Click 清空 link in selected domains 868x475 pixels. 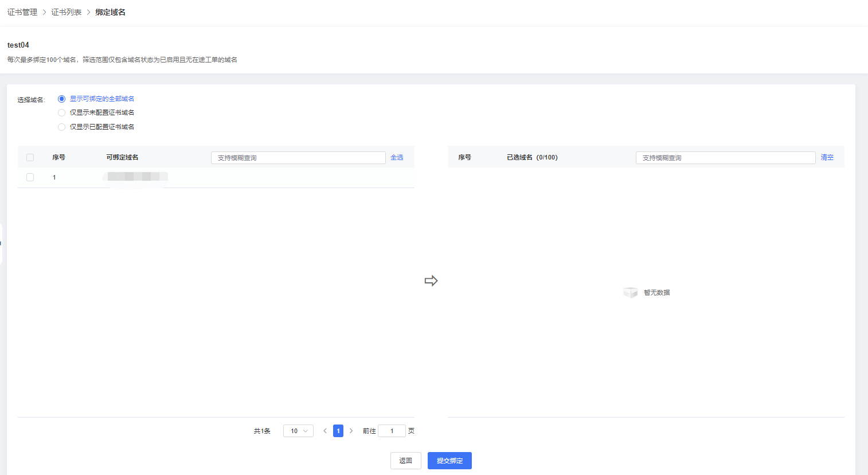pyautogui.click(x=827, y=157)
